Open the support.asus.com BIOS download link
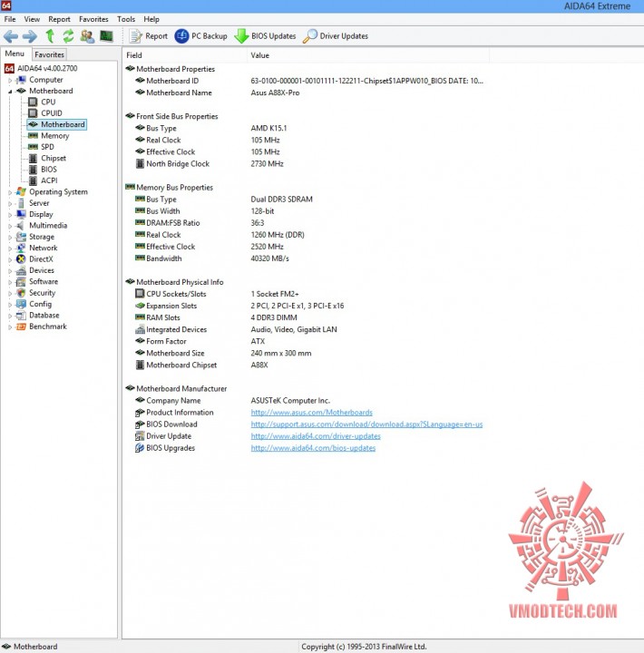Image resolution: width=644 pixels, height=653 pixels. click(366, 424)
